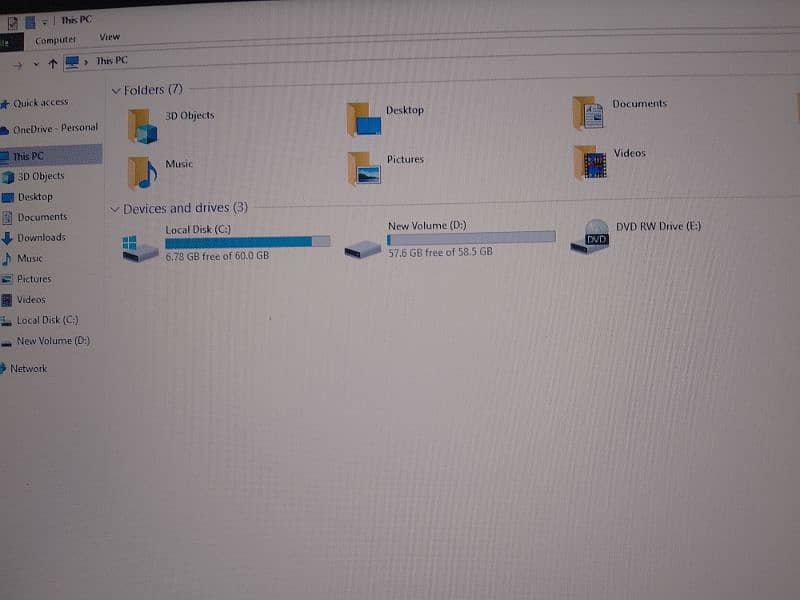Select Local Disk (C:) in navigation pane
Viewport: 800px width, 600px height.
[x=47, y=320]
